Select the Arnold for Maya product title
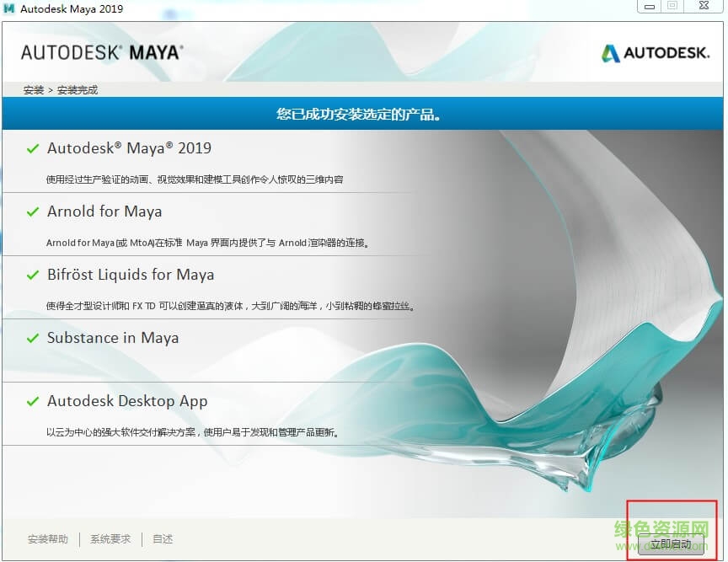This screenshot has width=728, height=562. [104, 211]
